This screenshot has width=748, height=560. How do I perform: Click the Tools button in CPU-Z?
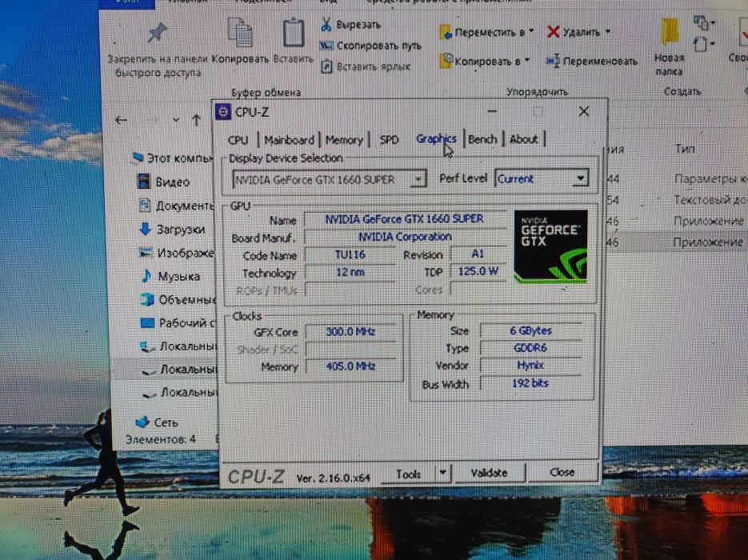coord(408,474)
